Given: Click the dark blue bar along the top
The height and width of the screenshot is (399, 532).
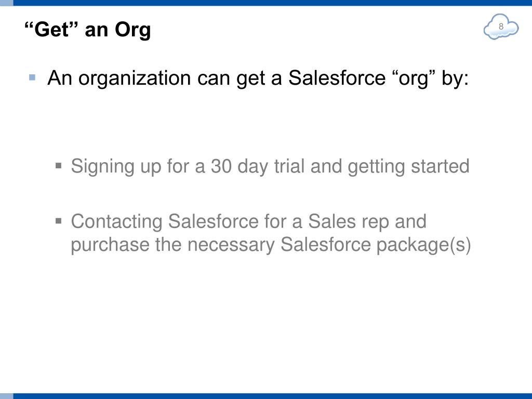Looking at the screenshot, I should point(272,3).
